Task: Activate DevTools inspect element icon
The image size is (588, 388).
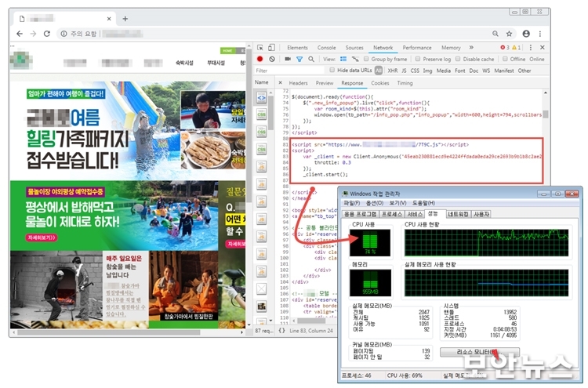Action: [260, 48]
